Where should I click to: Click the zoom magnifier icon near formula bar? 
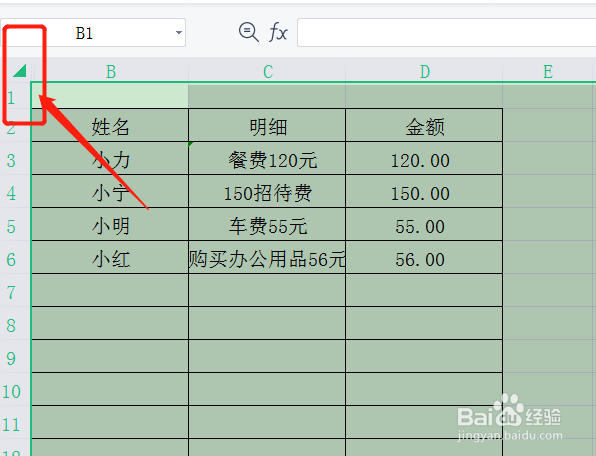[x=249, y=32]
